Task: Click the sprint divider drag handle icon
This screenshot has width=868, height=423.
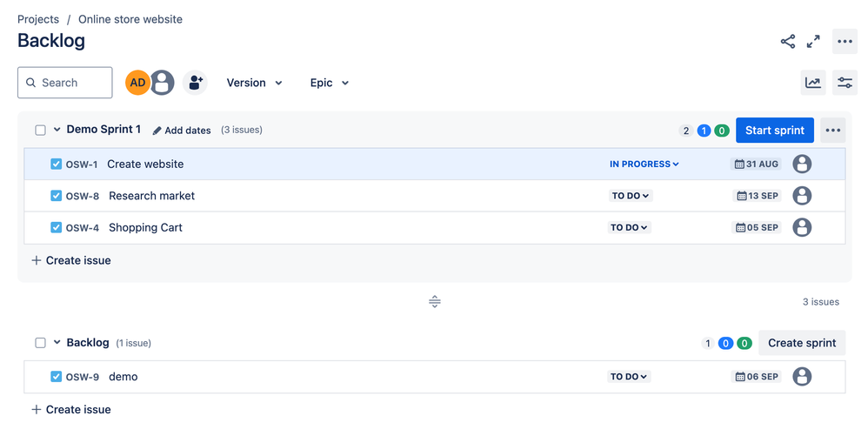Action: (435, 302)
